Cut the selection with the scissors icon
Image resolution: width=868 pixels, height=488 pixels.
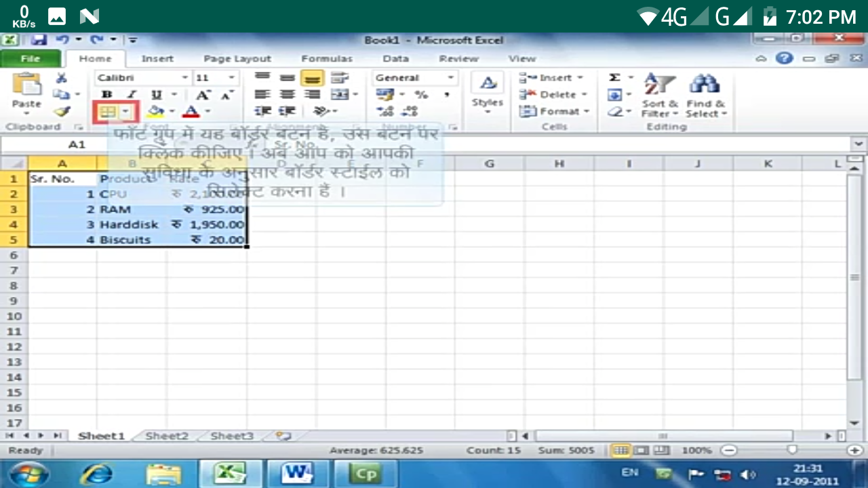[61, 78]
